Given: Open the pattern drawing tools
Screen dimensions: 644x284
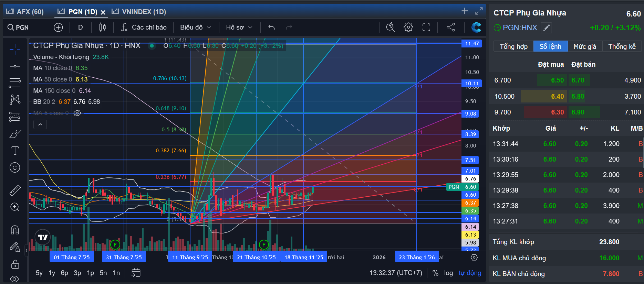Looking at the screenshot, I should (15, 100).
